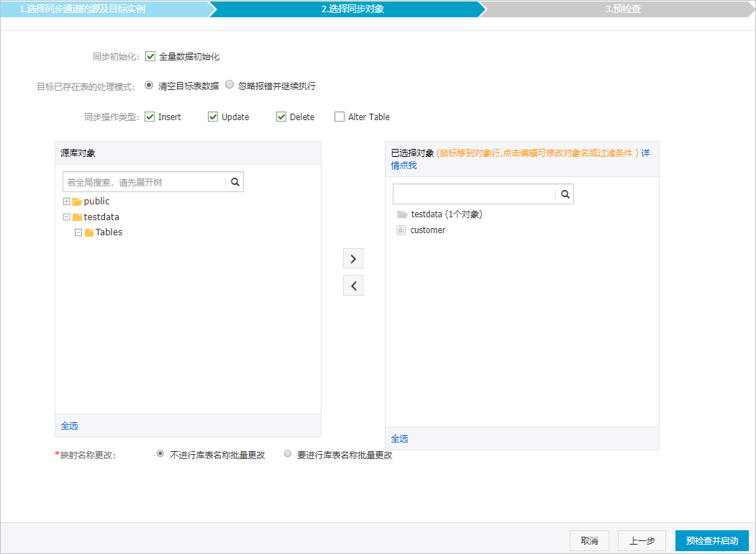Uncheck the Insert checkbox
This screenshot has width=756, height=554.
click(150, 117)
